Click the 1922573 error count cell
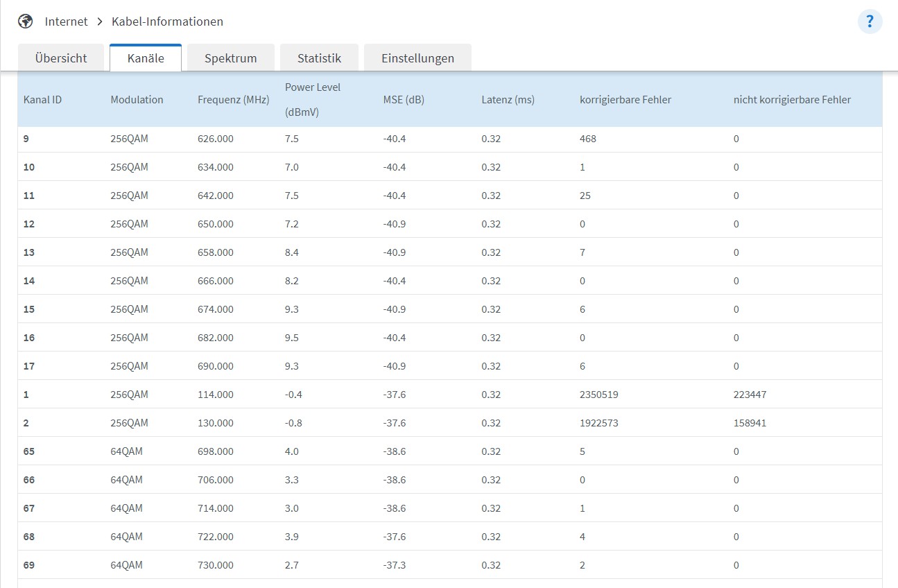The height and width of the screenshot is (588, 898). [x=599, y=423]
